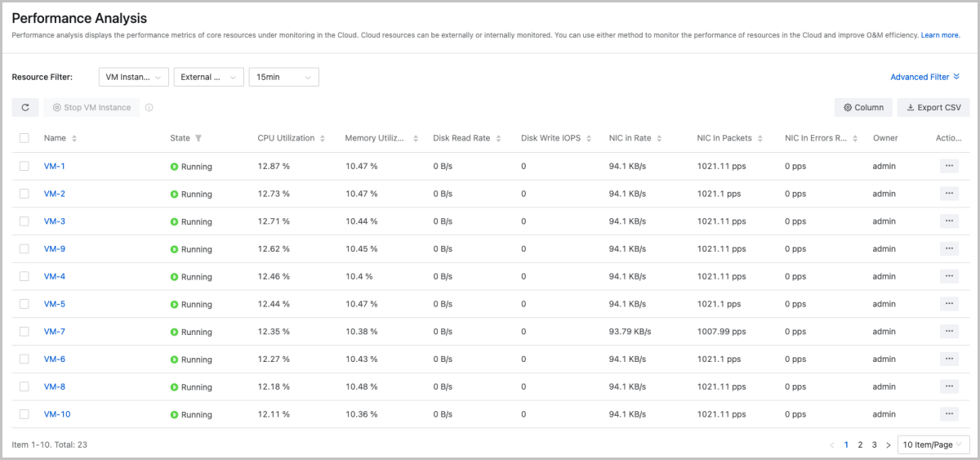This screenshot has width=980, height=460.
Task: Go to page 2
Action: click(x=860, y=444)
